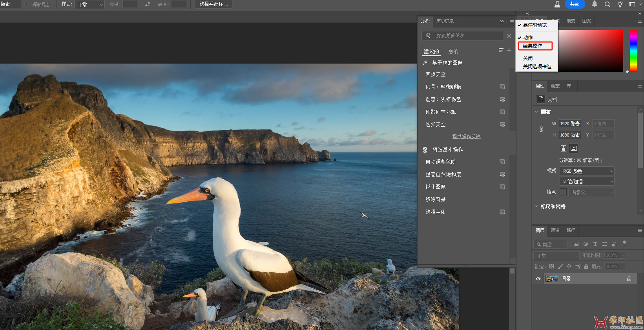Click the beaker beta feedback icon
This screenshot has height=330, width=644.
click(557, 4)
